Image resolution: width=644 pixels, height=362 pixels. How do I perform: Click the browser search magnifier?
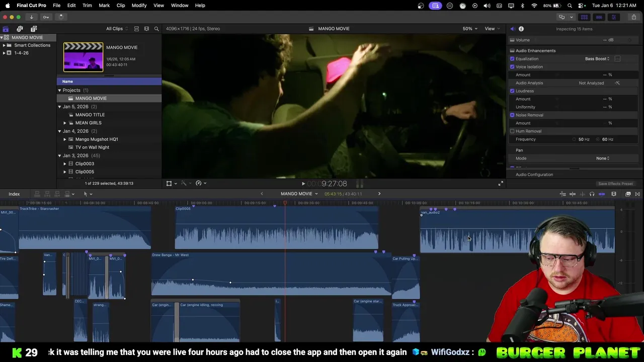coord(156,29)
